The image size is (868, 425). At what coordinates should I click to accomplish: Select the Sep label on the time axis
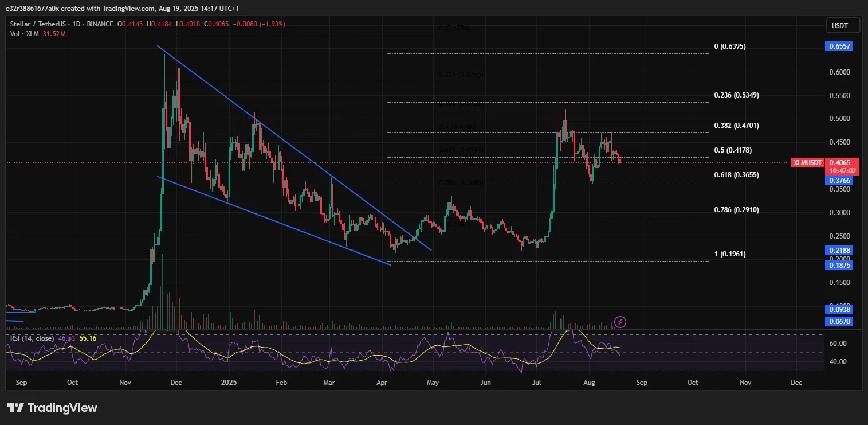pyautogui.click(x=21, y=382)
